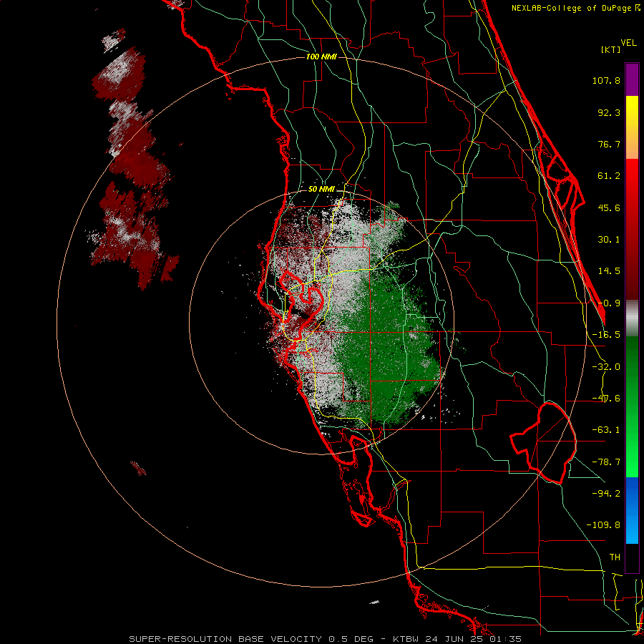Click the -32.0 legend value
The image size is (644, 644).
(x=606, y=367)
